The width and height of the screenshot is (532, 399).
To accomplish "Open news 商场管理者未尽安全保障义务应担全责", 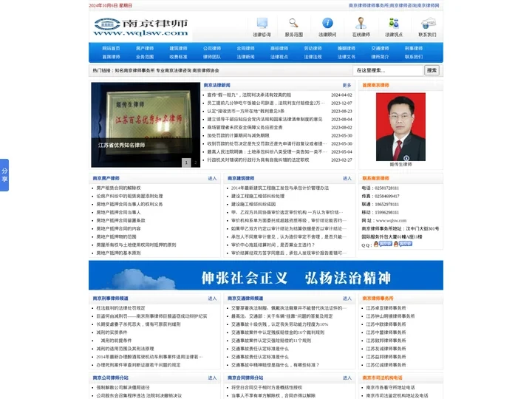I will point(245,128).
